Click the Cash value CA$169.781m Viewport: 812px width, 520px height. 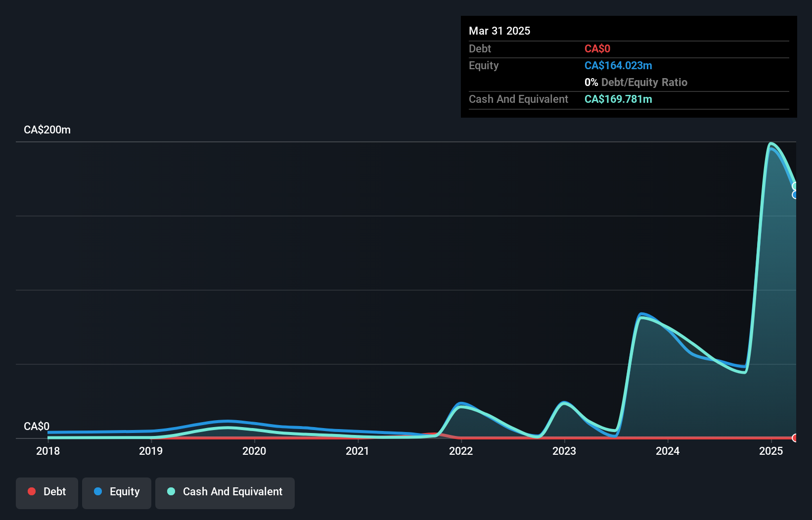(x=618, y=99)
